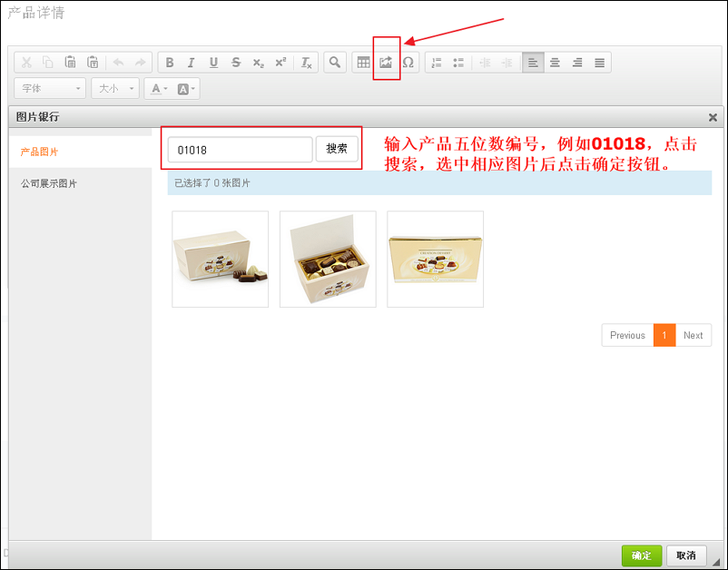Confirm with the green 确定 button
This screenshot has width=728, height=570.
coord(641,555)
